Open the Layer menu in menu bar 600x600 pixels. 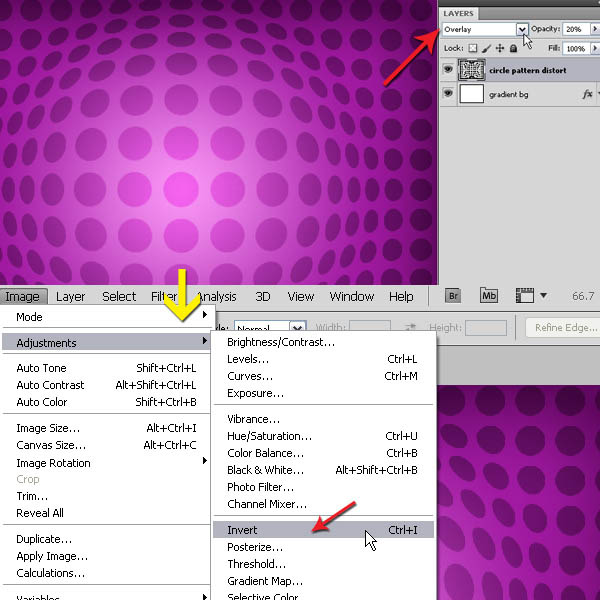(x=70, y=297)
